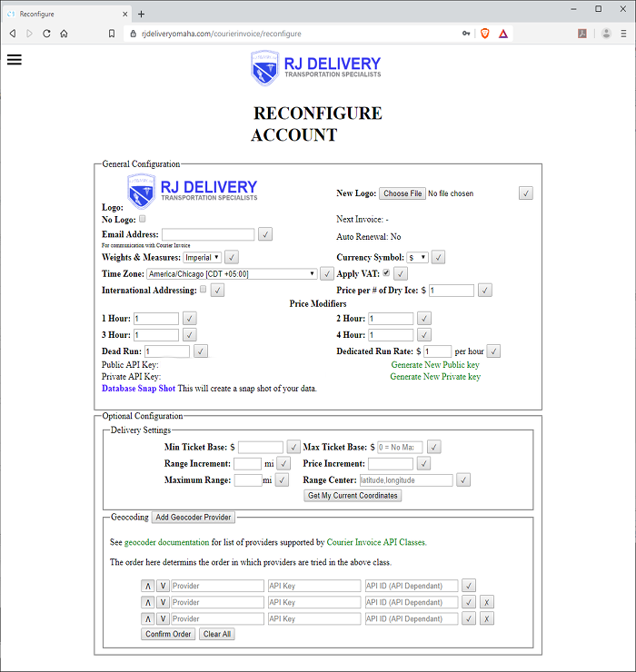Select the Reconfigure browser tab
Image resolution: width=636 pixels, height=672 pixels.
pyautogui.click(x=64, y=14)
